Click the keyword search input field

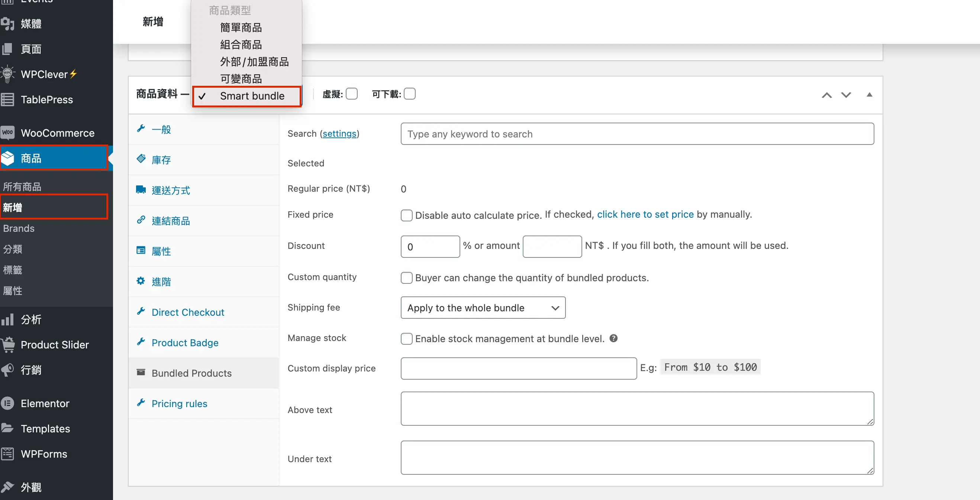coord(637,134)
